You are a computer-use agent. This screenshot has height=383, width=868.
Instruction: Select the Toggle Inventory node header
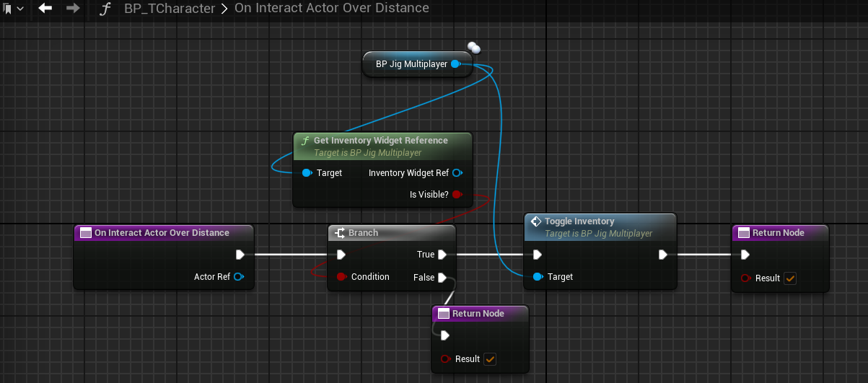tap(600, 226)
